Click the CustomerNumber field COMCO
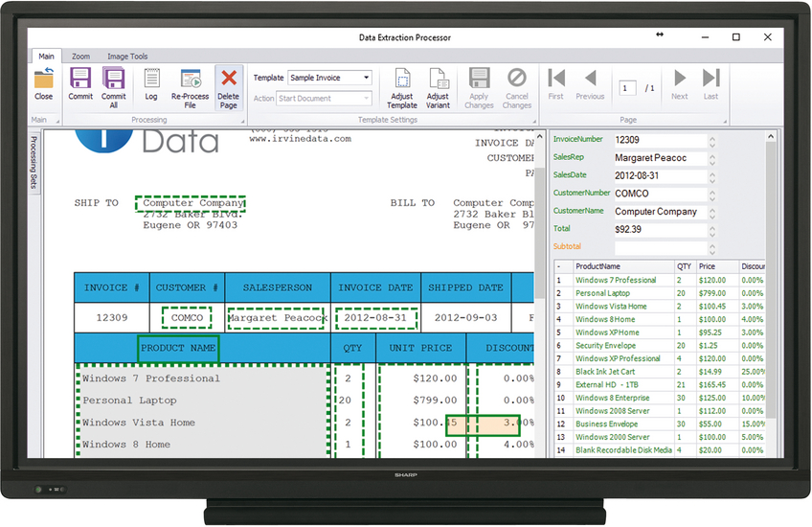 pos(661,194)
